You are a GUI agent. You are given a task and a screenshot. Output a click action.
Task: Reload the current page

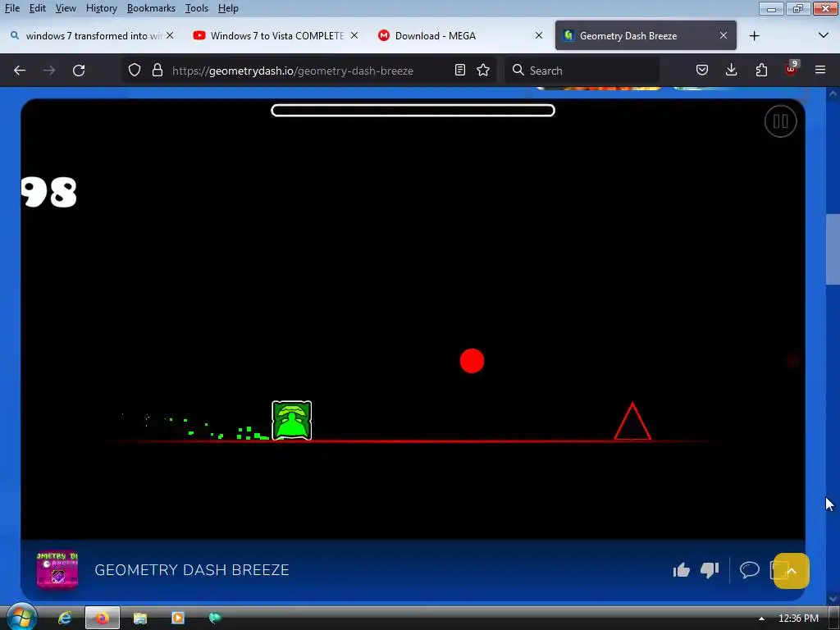coord(79,71)
